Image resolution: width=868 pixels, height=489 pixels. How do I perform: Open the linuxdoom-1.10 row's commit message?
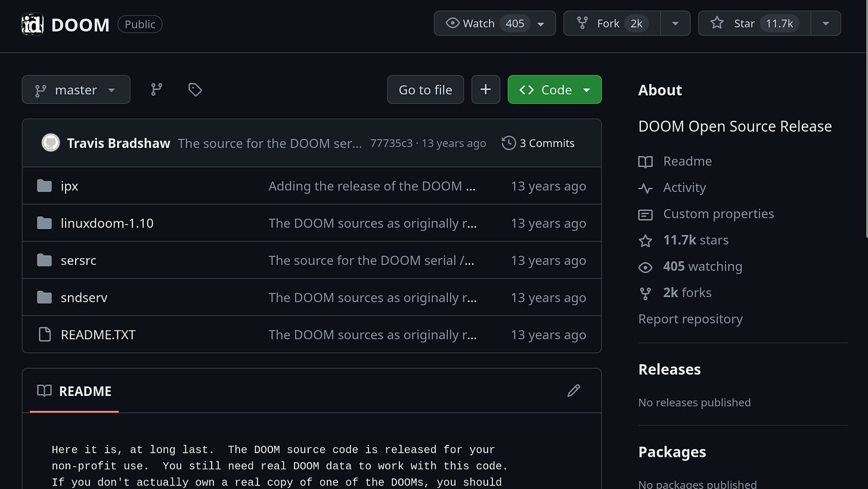tap(373, 223)
